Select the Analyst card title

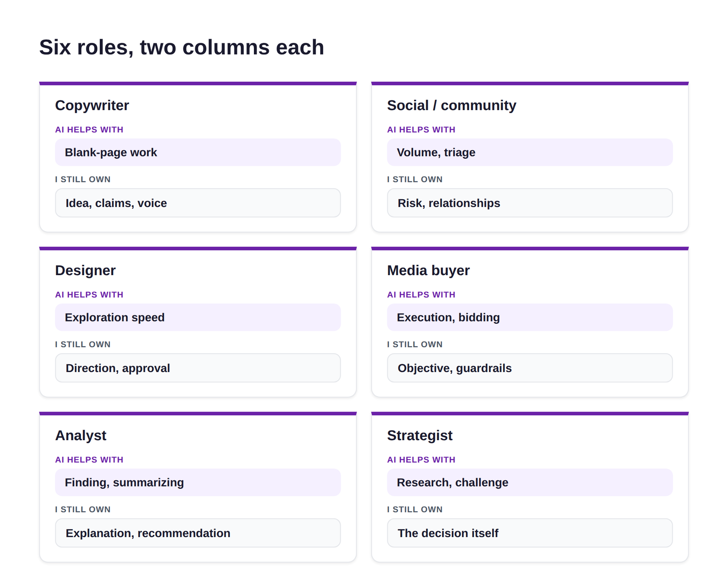[81, 436]
